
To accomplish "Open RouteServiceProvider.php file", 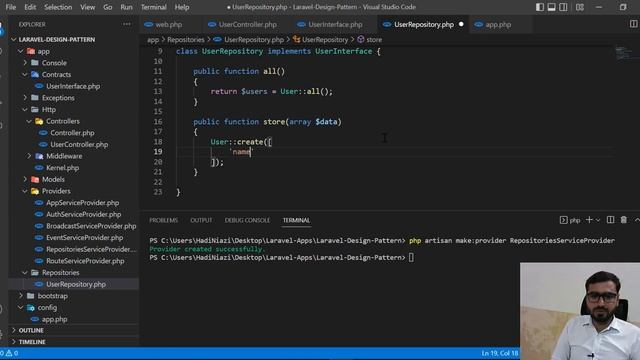I will (x=85, y=261).
